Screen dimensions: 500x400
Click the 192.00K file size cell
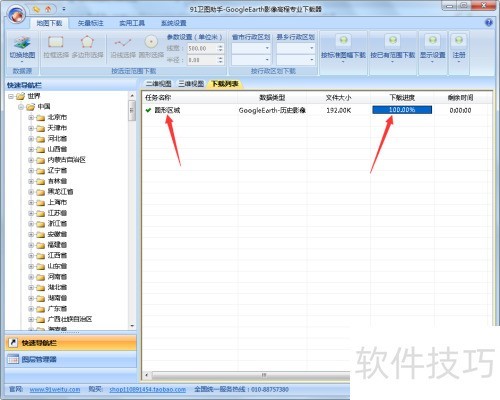(x=339, y=110)
